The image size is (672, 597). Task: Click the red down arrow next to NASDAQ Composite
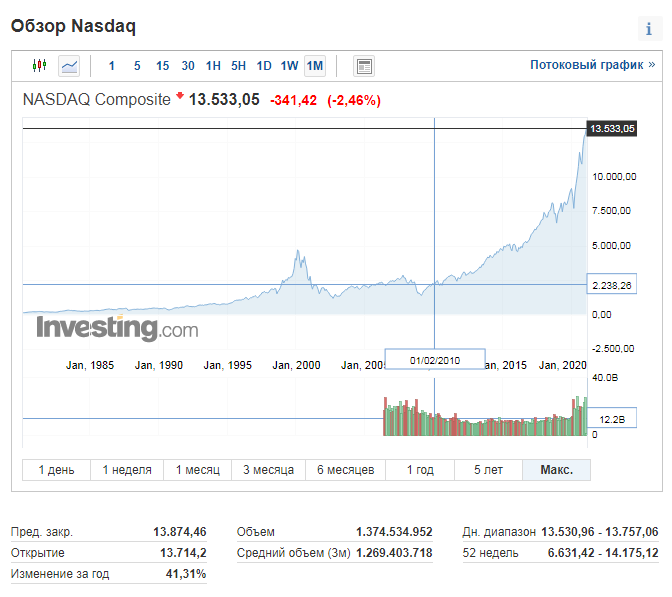pyautogui.click(x=180, y=97)
